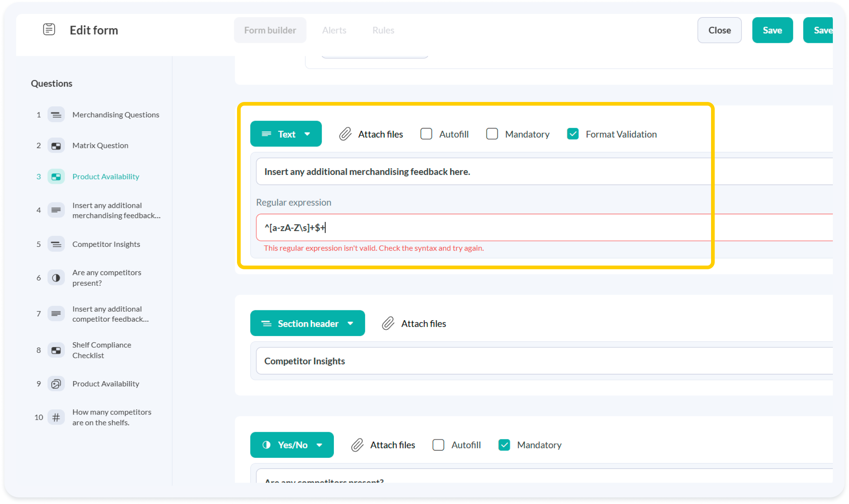Viewport: 849px width, 504px height.
Task: Click the Competitor Insights title field
Action: pyautogui.click(x=544, y=361)
